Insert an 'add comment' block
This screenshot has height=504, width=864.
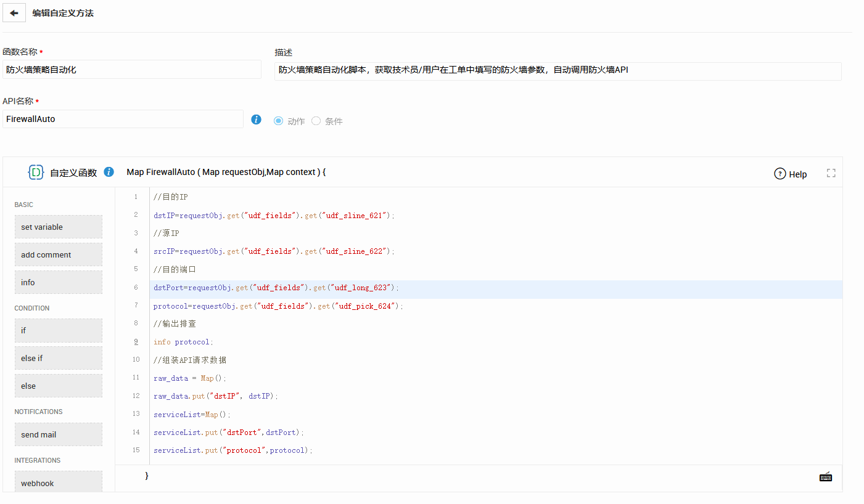tap(59, 254)
